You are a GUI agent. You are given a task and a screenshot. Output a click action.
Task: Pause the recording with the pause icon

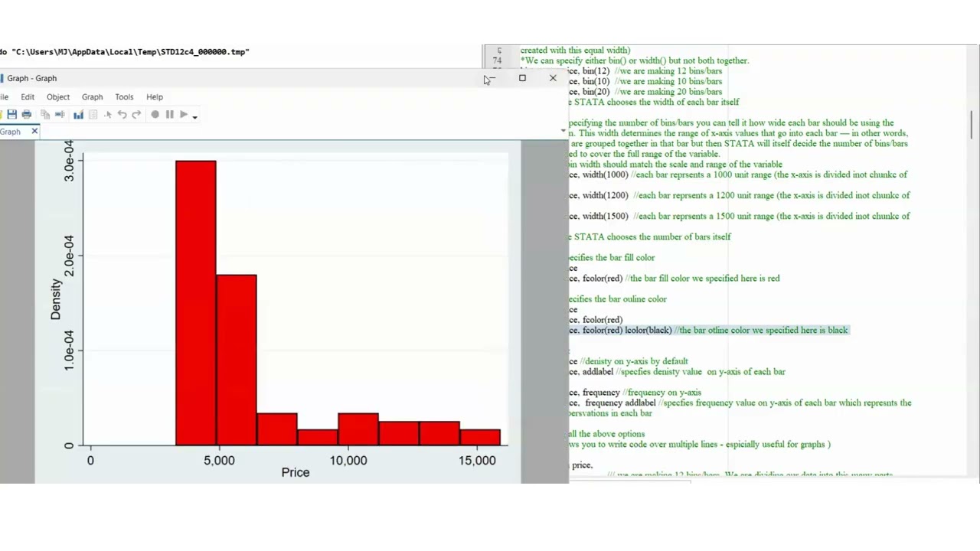(x=169, y=115)
